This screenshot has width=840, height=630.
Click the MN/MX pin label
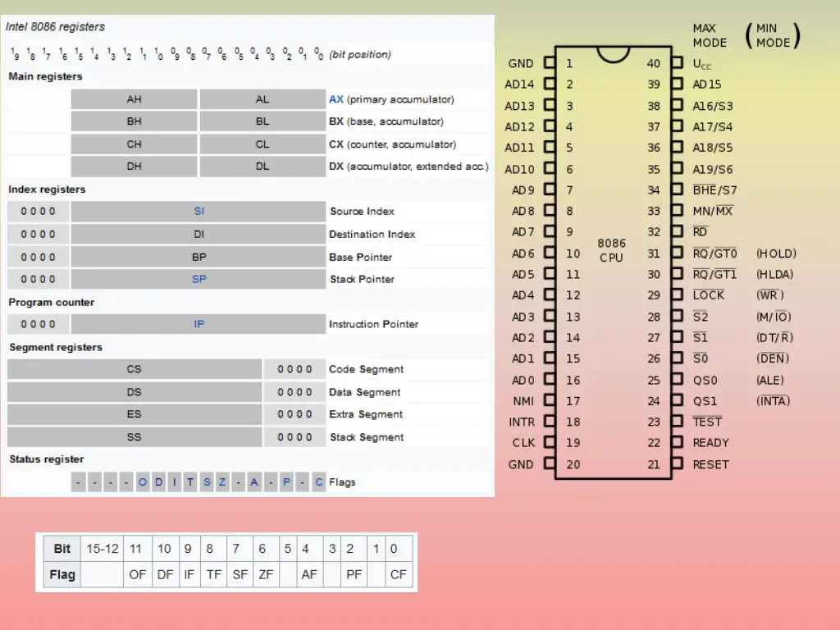(713, 211)
